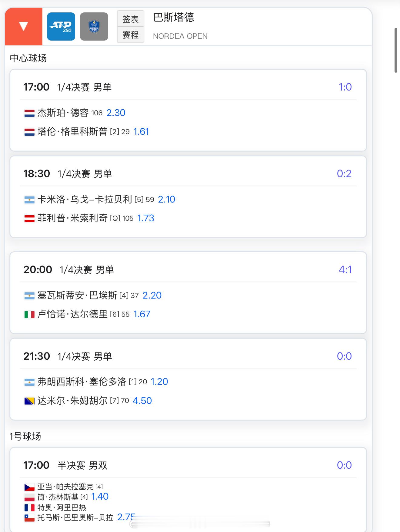Viewport: 400px width, 532px height.
Task: Open the 签表 draw tab
Action: pos(131,19)
